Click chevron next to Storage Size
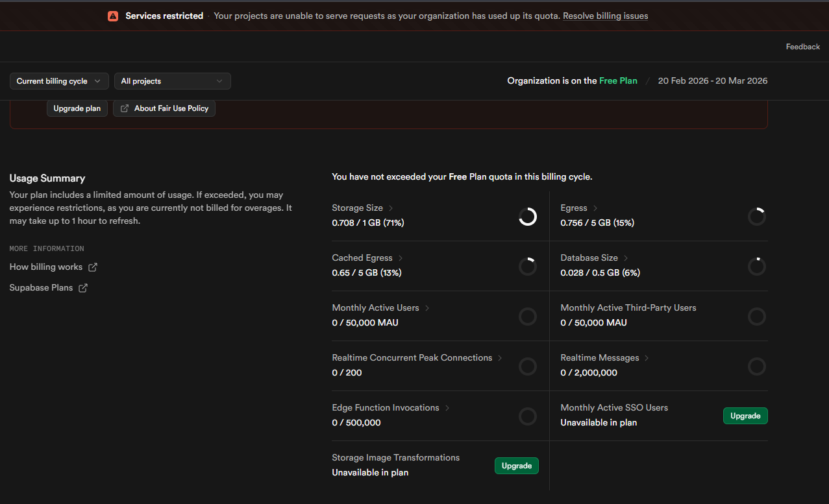This screenshot has width=829, height=504. [x=391, y=208]
